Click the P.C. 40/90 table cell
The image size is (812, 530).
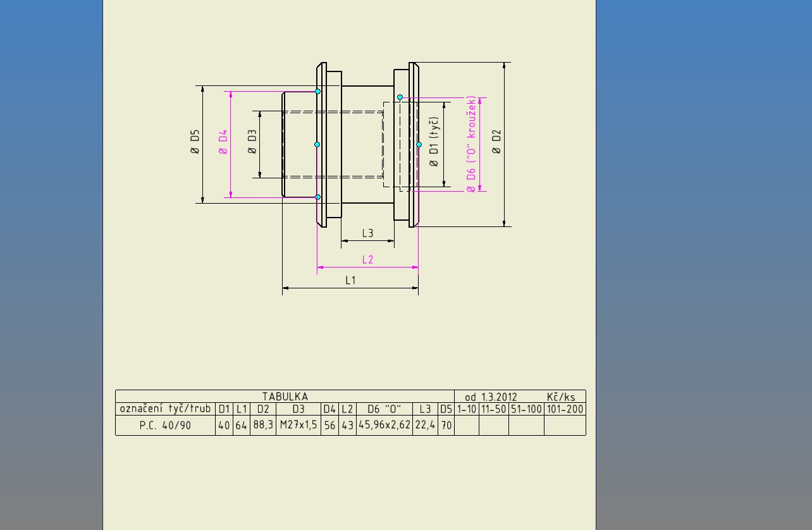click(165, 426)
